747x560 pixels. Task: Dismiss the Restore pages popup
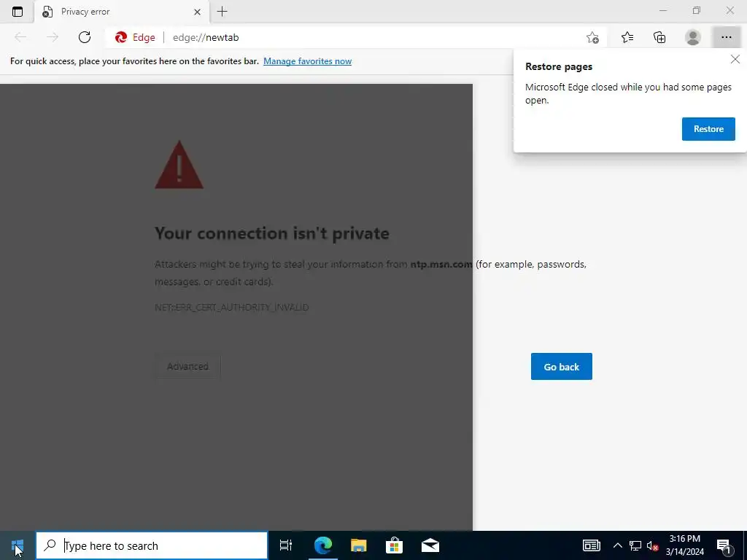pyautogui.click(x=735, y=59)
